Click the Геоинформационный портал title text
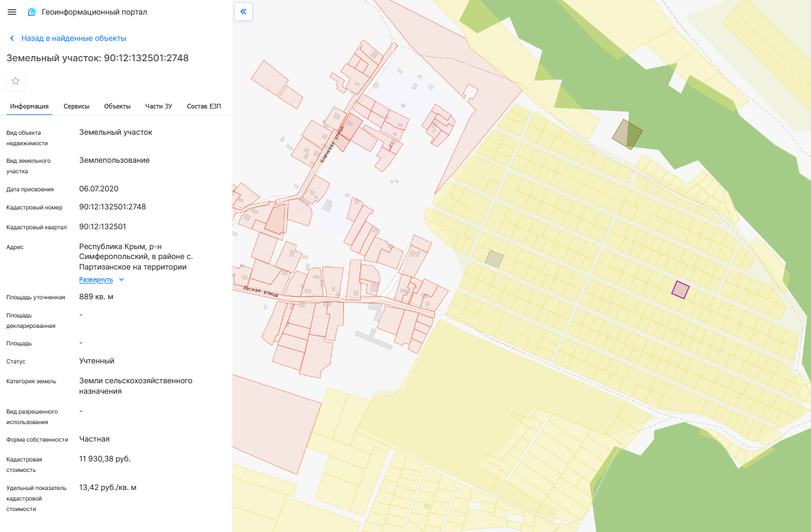 pos(95,12)
